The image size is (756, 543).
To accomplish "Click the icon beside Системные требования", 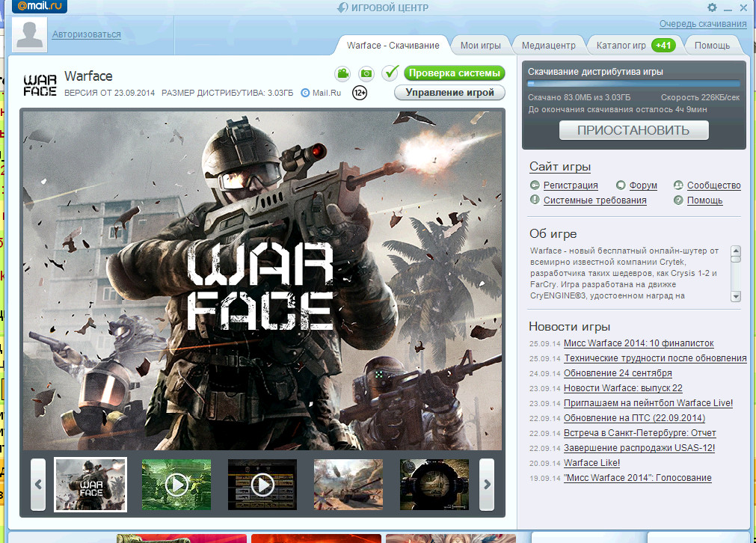I will 535,200.
